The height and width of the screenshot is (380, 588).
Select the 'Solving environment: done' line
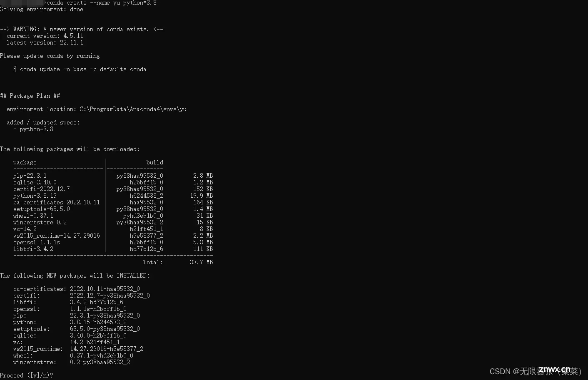[42, 9]
